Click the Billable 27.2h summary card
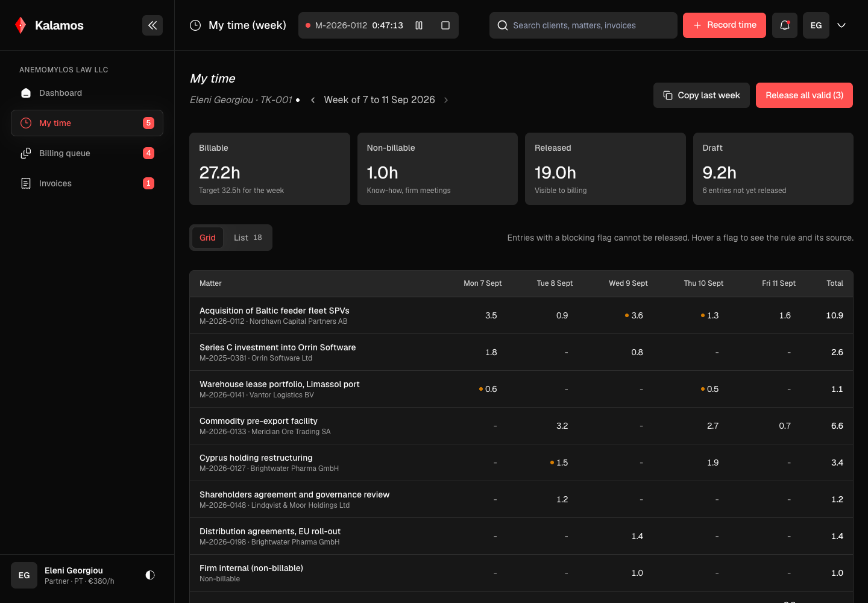Image resolution: width=868 pixels, height=603 pixels. (269, 169)
